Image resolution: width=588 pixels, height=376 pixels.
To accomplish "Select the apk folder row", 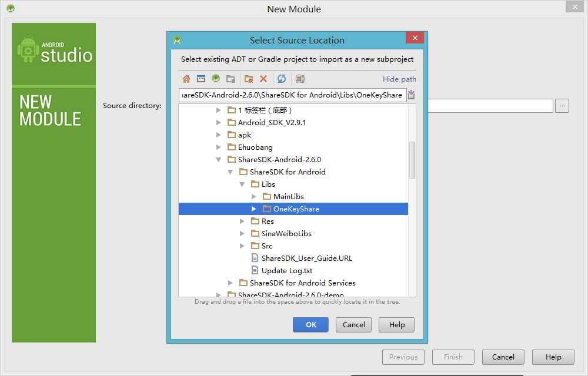I will tap(293, 135).
